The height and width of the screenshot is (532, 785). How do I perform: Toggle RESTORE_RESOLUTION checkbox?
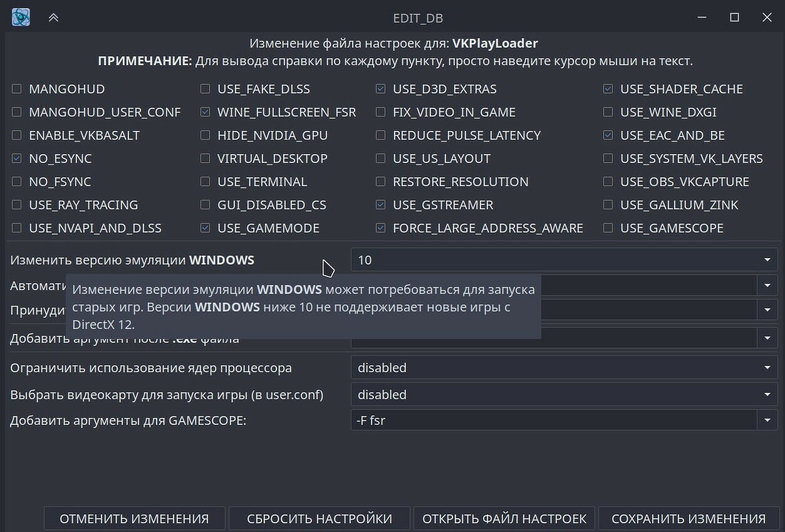tap(381, 182)
